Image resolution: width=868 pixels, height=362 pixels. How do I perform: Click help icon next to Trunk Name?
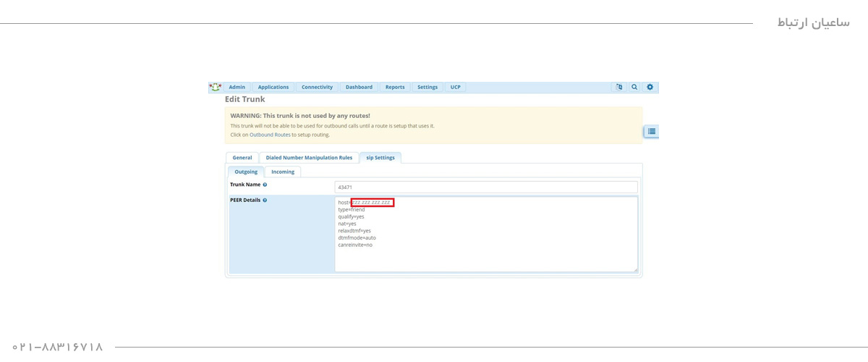pos(265,185)
